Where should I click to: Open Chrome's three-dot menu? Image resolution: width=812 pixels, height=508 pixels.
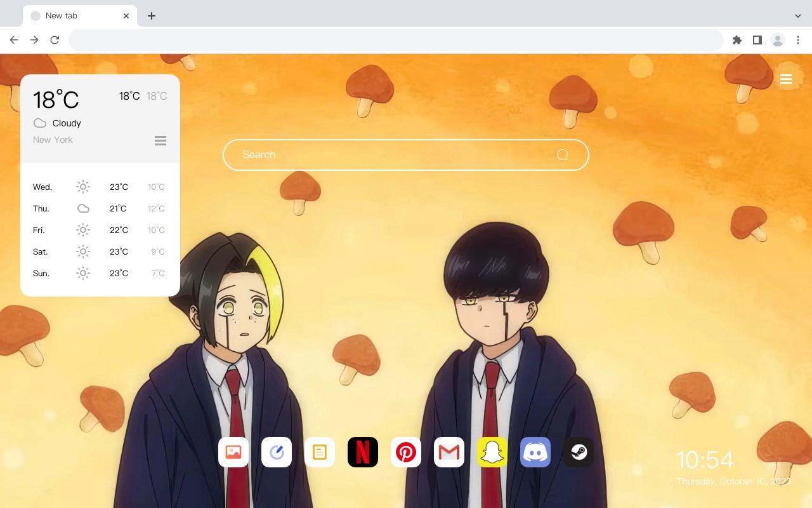[798, 40]
